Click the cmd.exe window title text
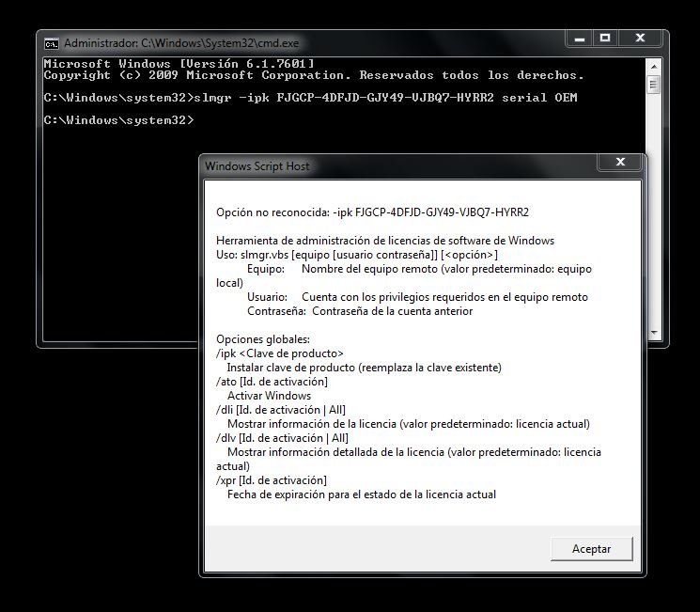Screen dimensions: 700x612 [181, 43]
